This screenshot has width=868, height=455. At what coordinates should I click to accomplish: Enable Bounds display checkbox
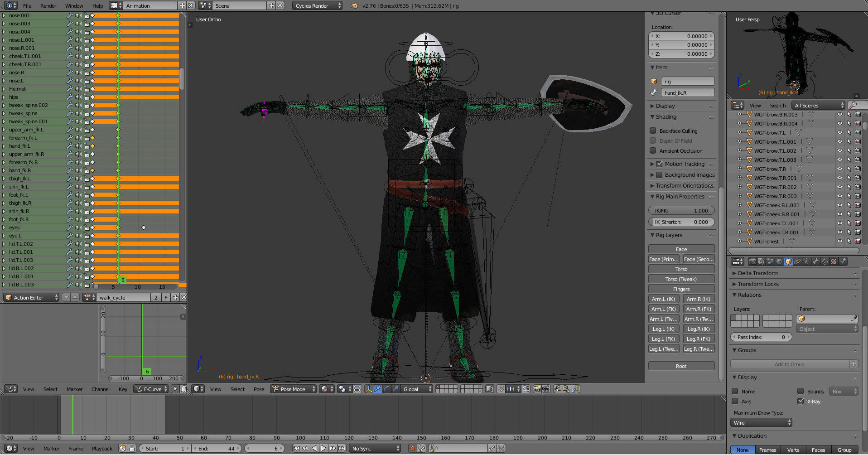[800, 391]
